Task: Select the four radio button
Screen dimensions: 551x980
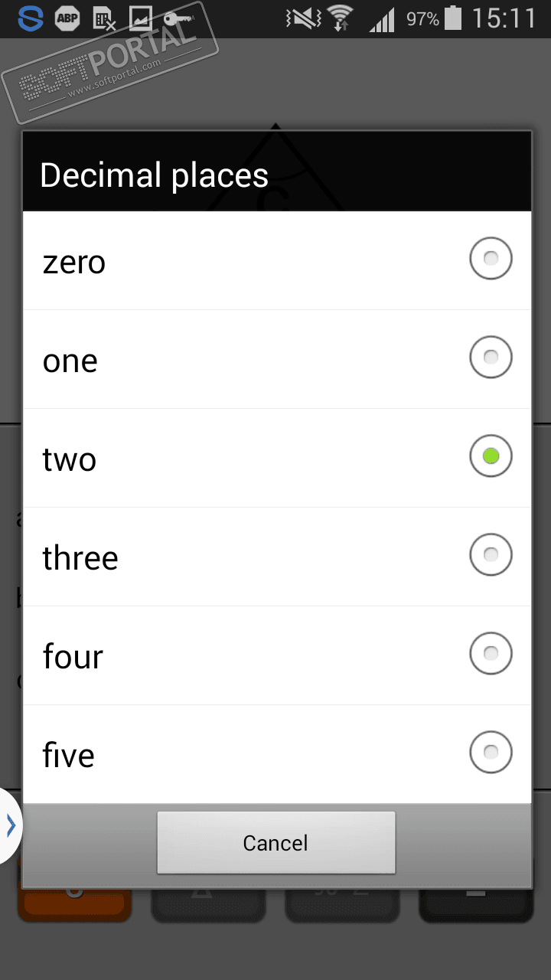Action: (491, 654)
